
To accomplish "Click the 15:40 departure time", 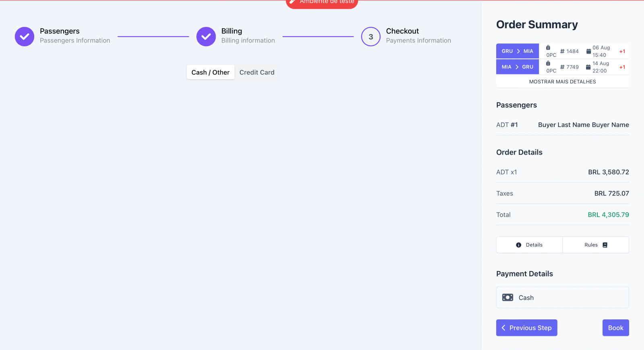I will [599, 55].
